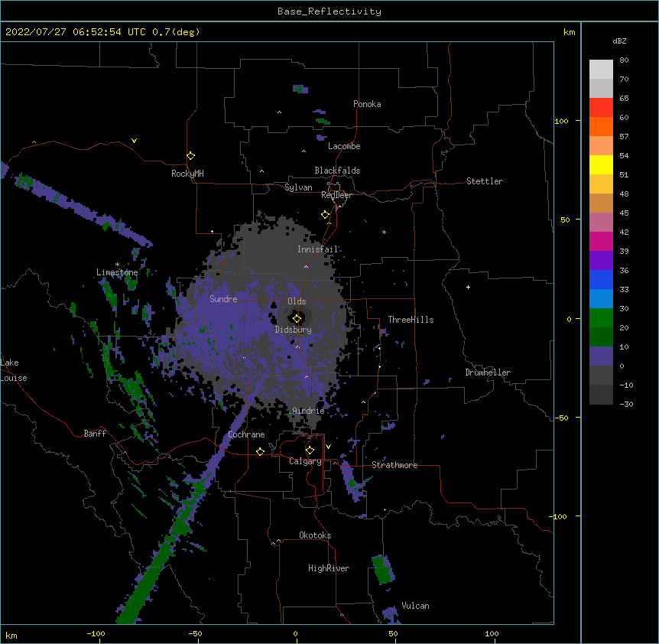Click the Didsbury city label
This screenshot has width=659, height=644.
point(294,330)
